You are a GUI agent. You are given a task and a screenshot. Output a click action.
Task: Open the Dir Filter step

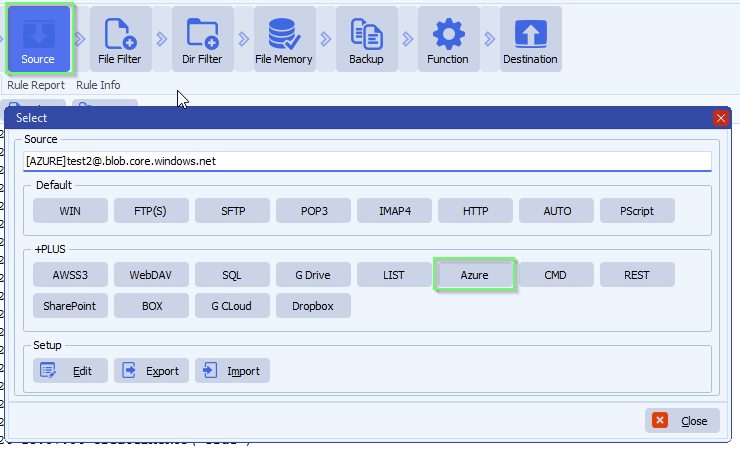coord(202,39)
